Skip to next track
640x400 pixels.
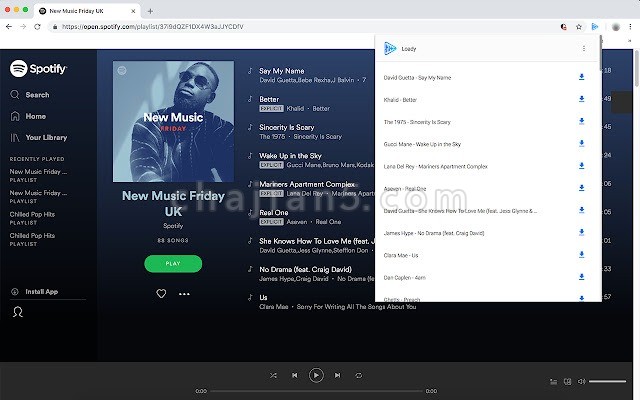(337, 375)
